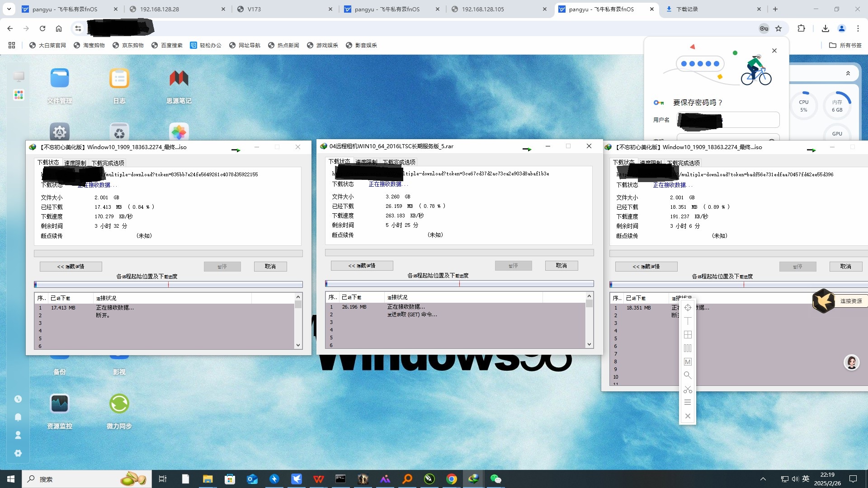Bookmark this page with the star icon

pos(778,28)
